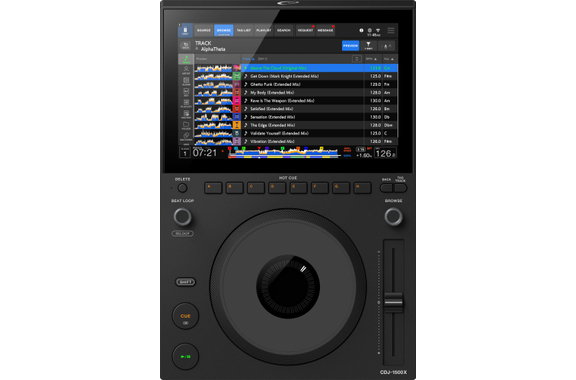Select track Above The Cloud (Original Mix)
Screen dimensions: 576x380
(x=320, y=68)
